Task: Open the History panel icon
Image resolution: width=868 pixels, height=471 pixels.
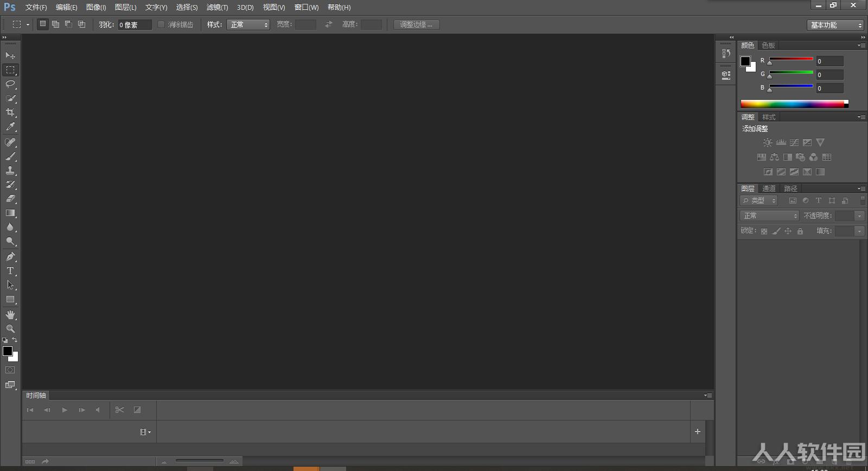Action: tap(726, 53)
